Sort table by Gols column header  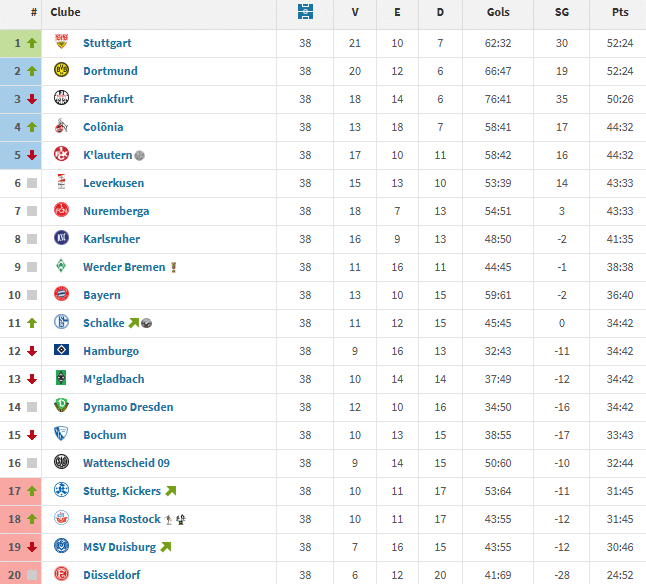coord(497,13)
